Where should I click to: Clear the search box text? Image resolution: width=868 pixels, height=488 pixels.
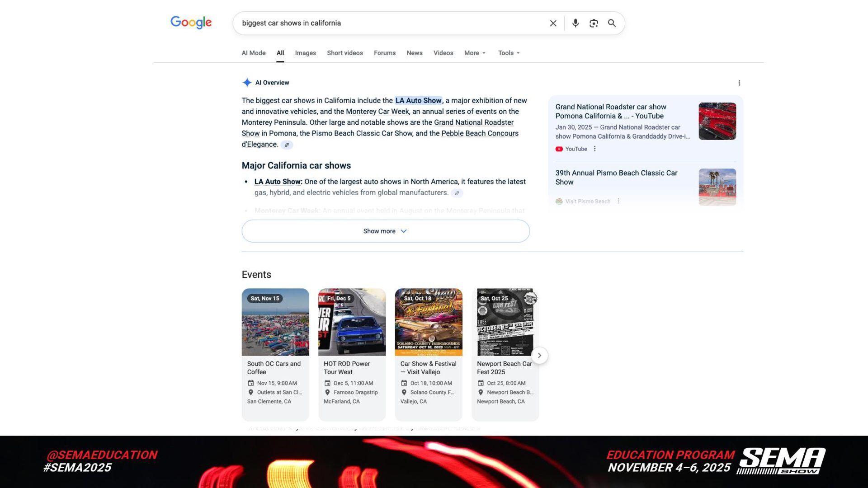click(553, 23)
